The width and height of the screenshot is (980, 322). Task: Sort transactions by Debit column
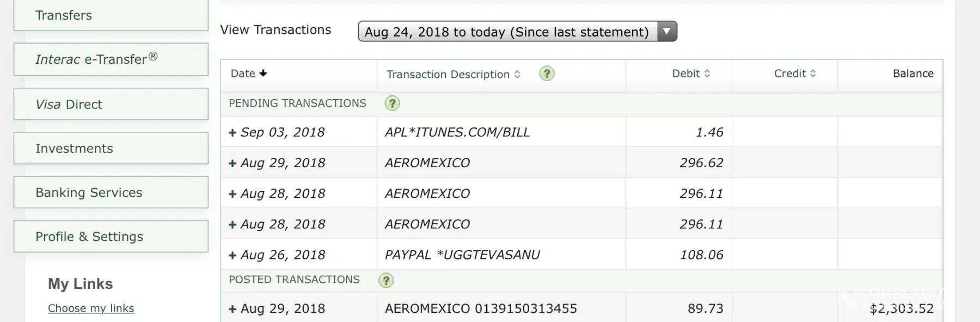point(707,74)
